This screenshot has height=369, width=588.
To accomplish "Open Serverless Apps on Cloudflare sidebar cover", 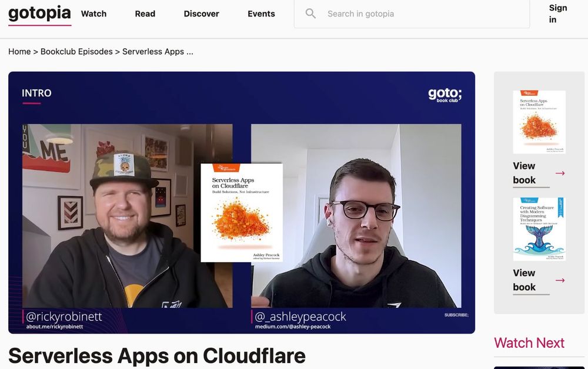I will (x=539, y=122).
